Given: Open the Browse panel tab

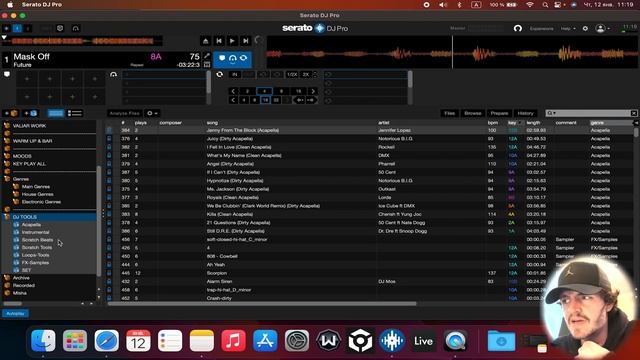Looking at the screenshot, I should [473, 113].
